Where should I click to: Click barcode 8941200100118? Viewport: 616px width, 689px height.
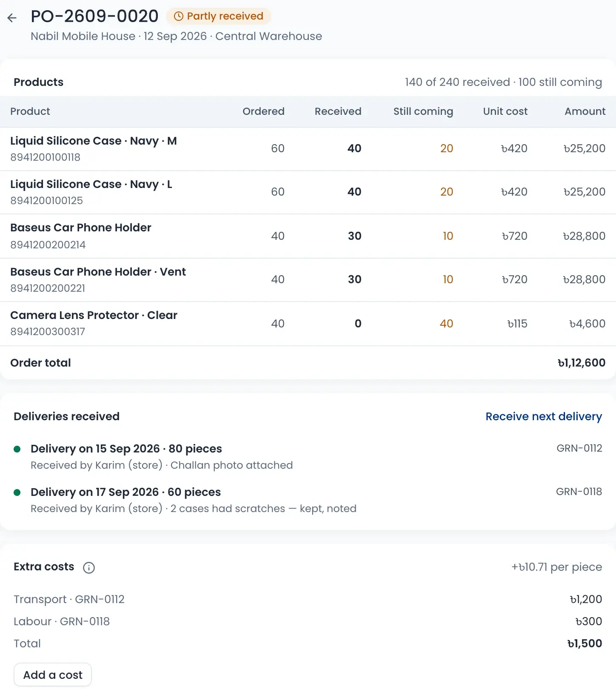46,157
